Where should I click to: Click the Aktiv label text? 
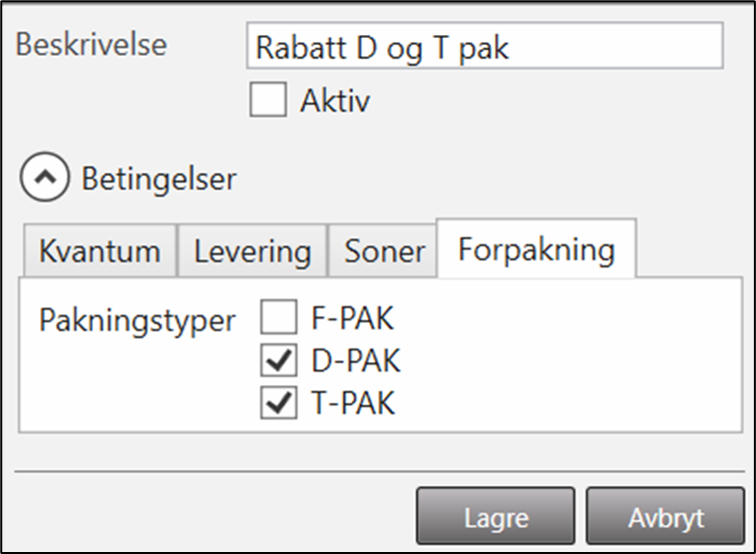[336, 101]
